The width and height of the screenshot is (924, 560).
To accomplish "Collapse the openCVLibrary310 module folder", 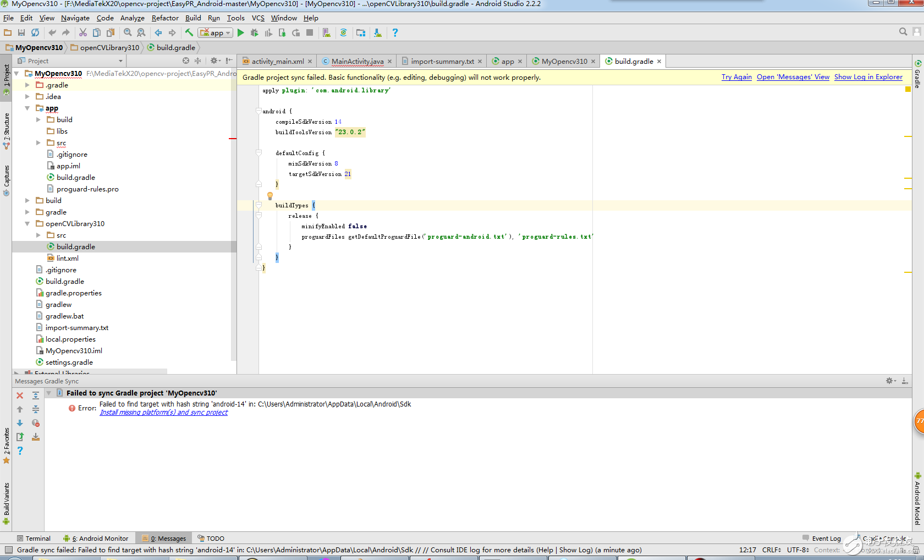I will tap(28, 224).
